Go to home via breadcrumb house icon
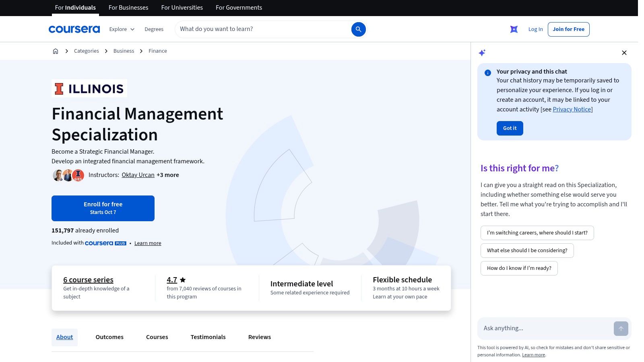Image resolution: width=644 pixels, height=362 pixels. click(56, 51)
